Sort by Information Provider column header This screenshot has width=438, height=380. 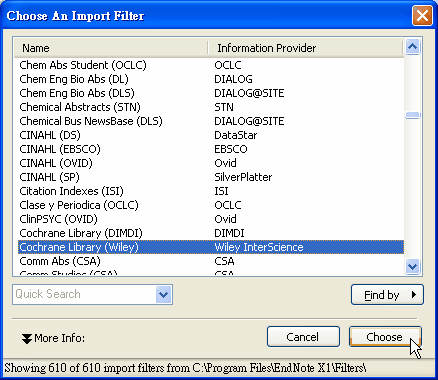305,48
